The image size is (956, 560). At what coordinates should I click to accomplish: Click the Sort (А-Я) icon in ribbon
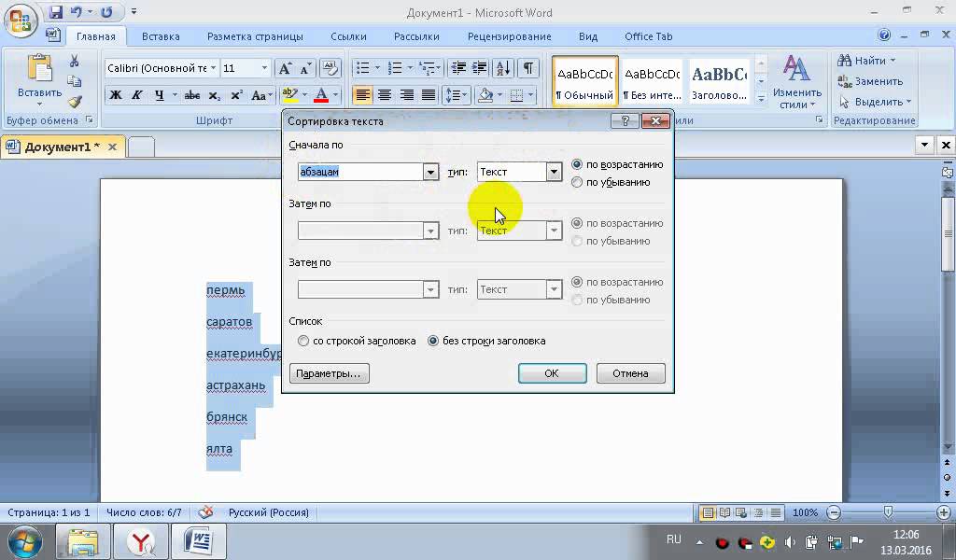pyautogui.click(x=503, y=68)
